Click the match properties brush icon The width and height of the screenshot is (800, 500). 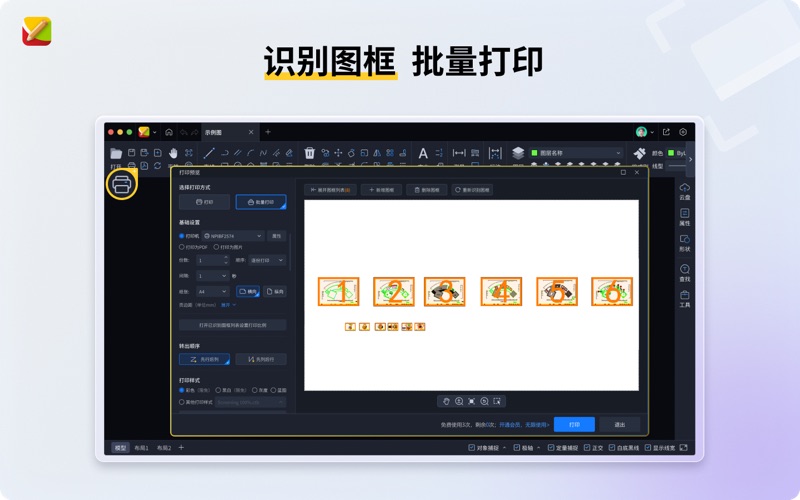(x=639, y=153)
